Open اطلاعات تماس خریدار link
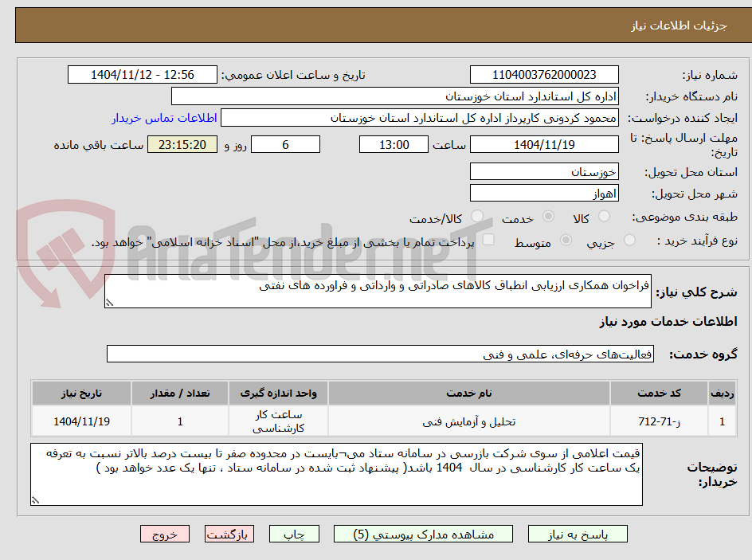The width and height of the screenshot is (752, 560). pyautogui.click(x=164, y=118)
